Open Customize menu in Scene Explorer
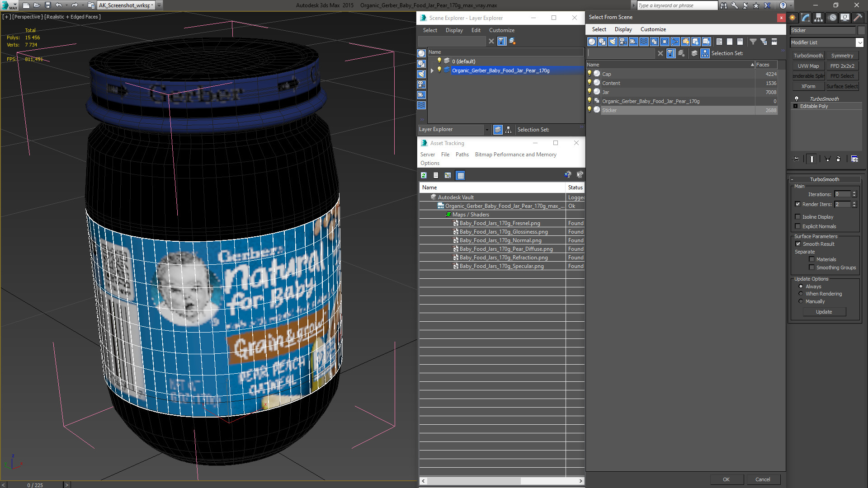This screenshot has height=488, width=868. point(501,30)
